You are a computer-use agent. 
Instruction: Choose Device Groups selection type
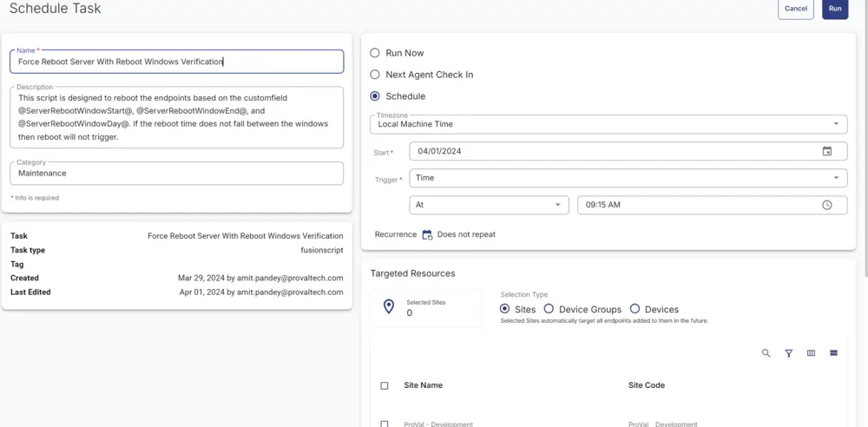(x=549, y=309)
